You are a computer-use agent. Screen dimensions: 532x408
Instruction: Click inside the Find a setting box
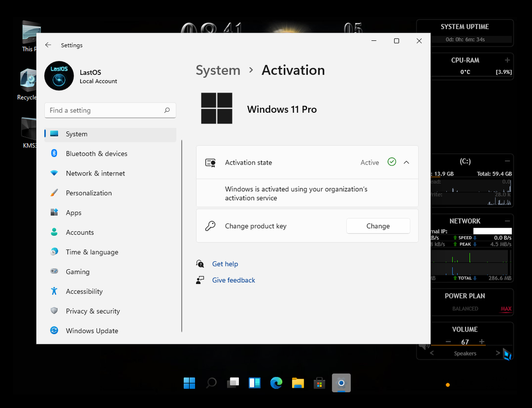point(110,110)
